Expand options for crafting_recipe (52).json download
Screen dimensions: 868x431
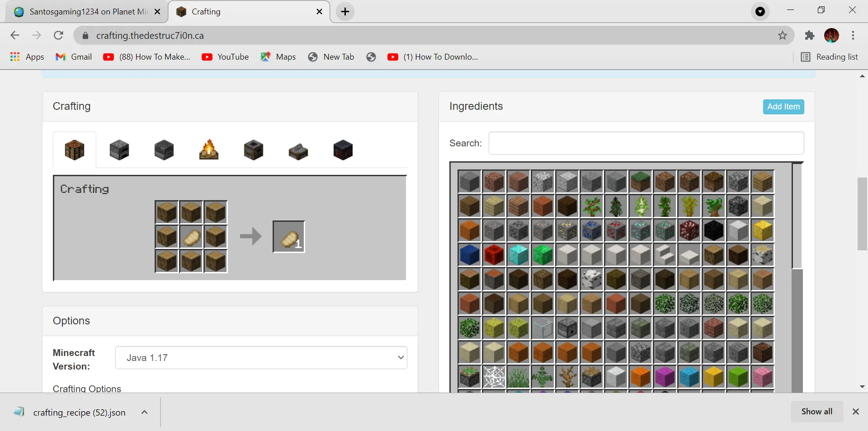[144, 412]
